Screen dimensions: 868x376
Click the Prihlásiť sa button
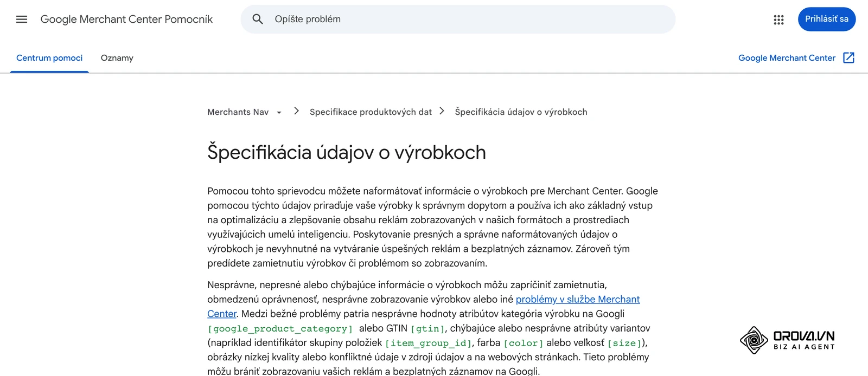[x=827, y=20]
